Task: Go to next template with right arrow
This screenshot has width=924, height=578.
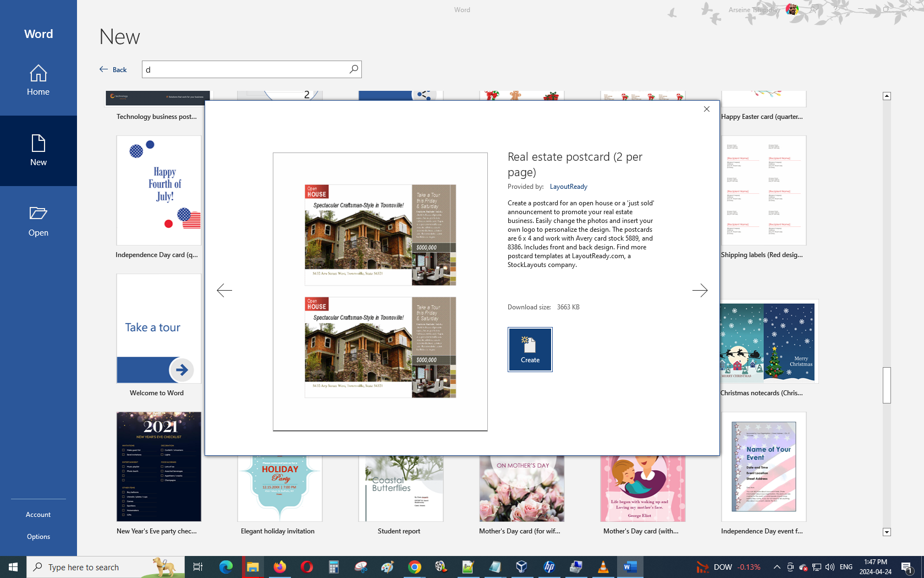Action: [x=700, y=290]
